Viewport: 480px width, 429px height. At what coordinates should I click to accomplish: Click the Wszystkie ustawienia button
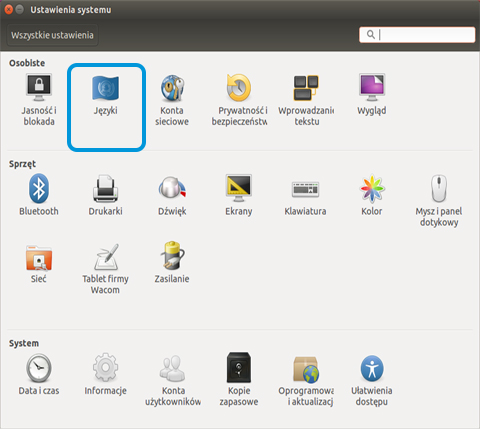52,35
